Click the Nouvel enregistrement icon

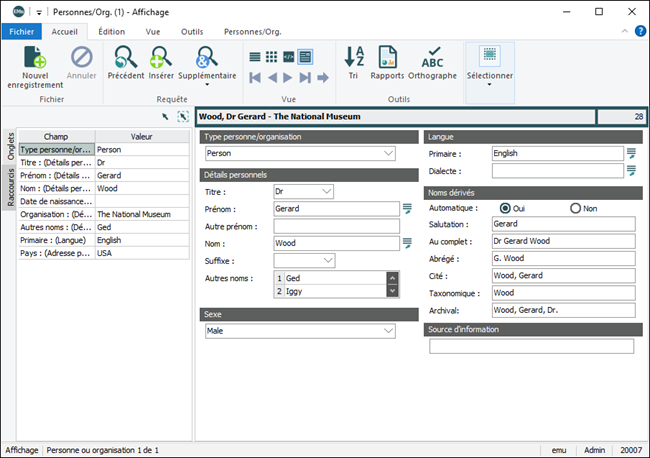tap(35, 57)
